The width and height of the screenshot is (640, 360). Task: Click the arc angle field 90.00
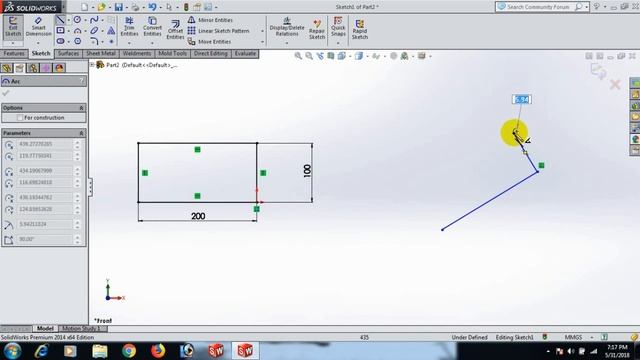[x=46, y=239]
